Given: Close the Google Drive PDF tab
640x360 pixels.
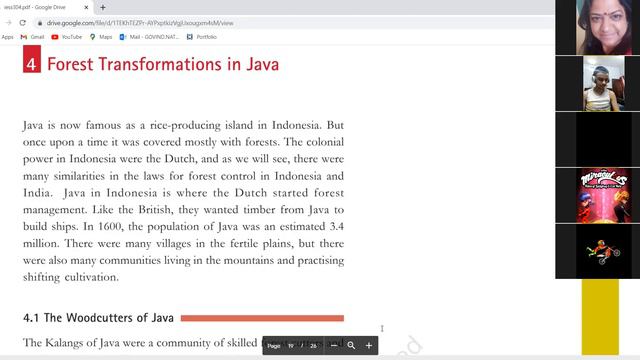Looking at the screenshot, I should pyautogui.click(x=86, y=7).
